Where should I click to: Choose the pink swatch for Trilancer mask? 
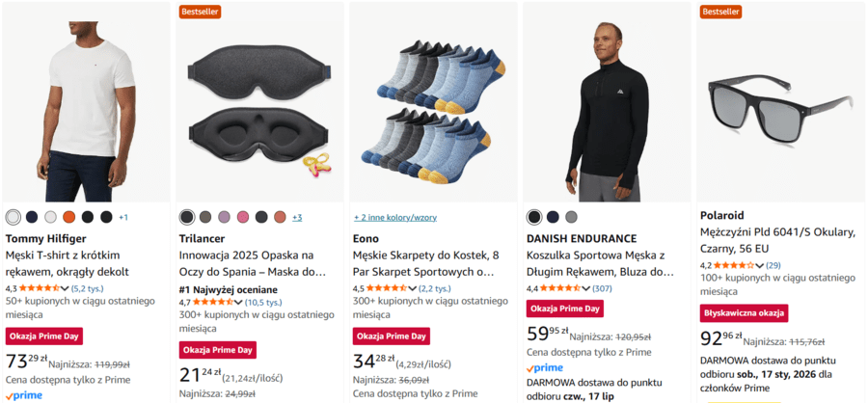pyautogui.click(x=242, y=217)
